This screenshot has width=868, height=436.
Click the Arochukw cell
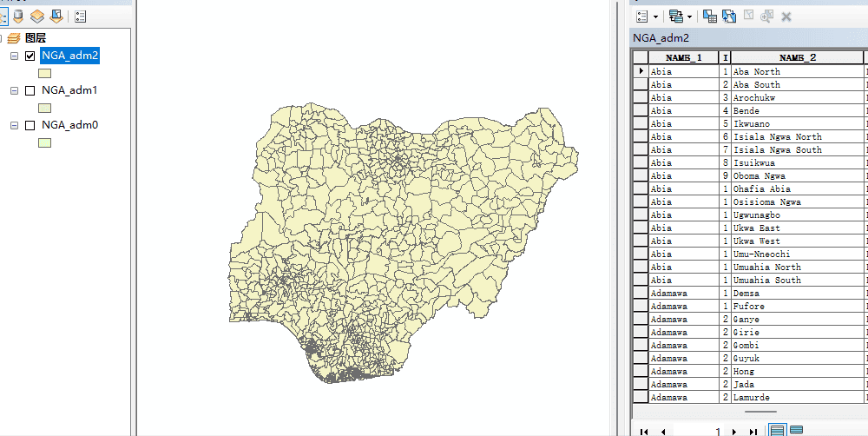click(798, 97)
